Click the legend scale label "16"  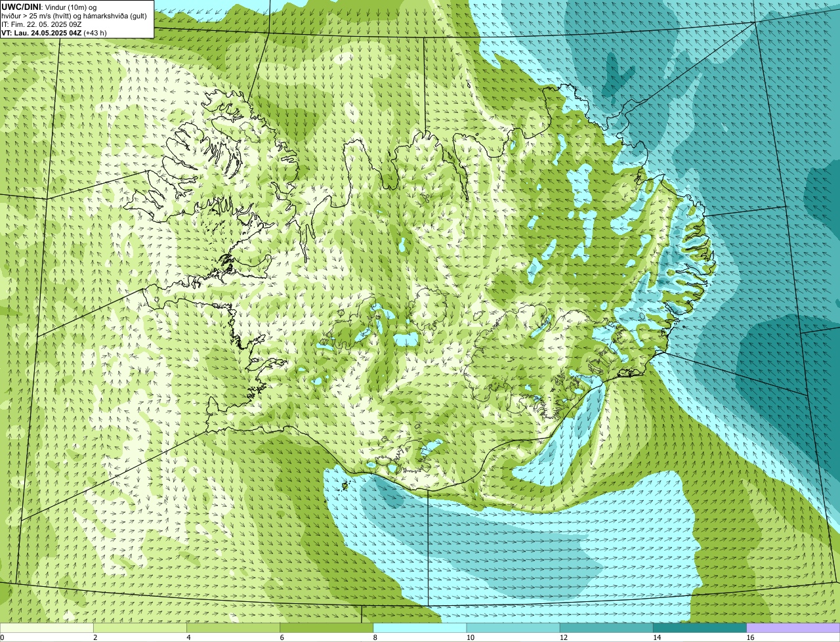(750, 637)
